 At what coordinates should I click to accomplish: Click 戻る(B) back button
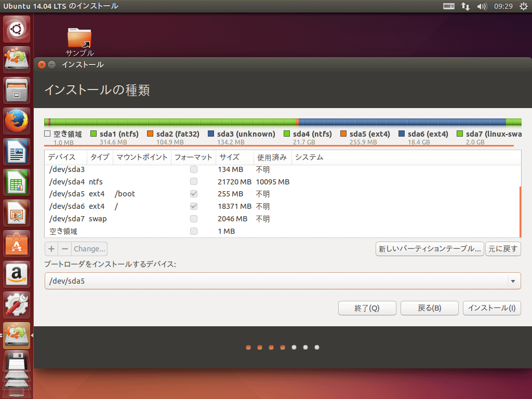tap(430, 308)
